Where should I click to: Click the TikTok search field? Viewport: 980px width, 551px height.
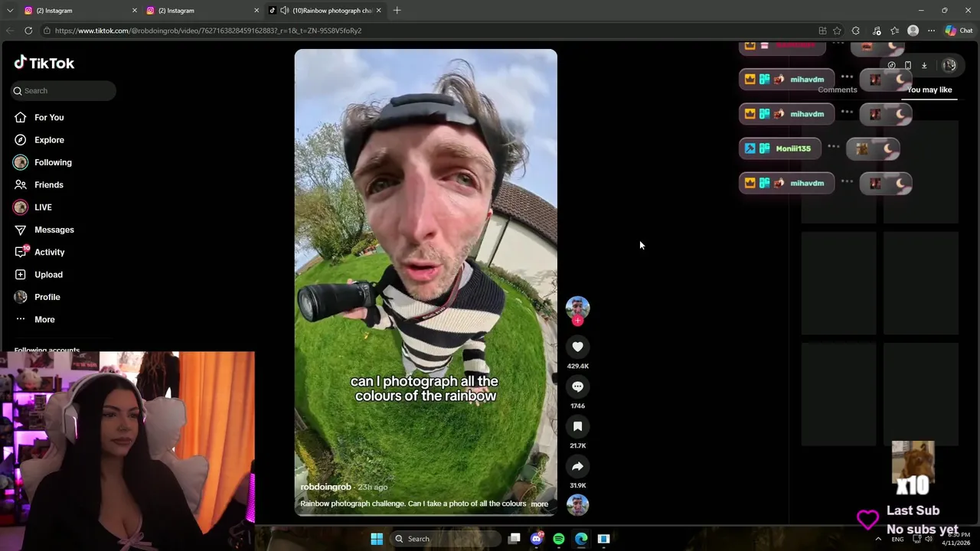click(64, 90)
